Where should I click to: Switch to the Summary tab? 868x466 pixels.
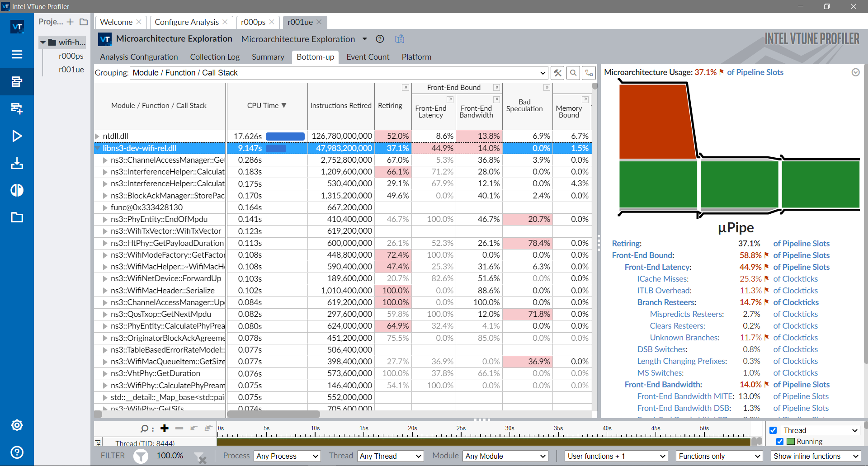(x=268, y=57)
